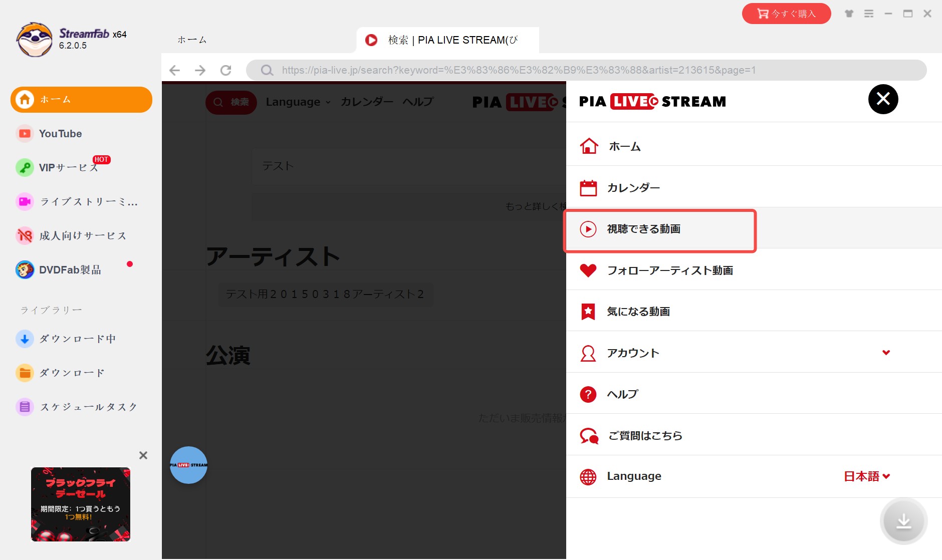This screenshot has height=560, width=942.
Task: Select ホーム in the left sidebar
Action: click(81, 100)
